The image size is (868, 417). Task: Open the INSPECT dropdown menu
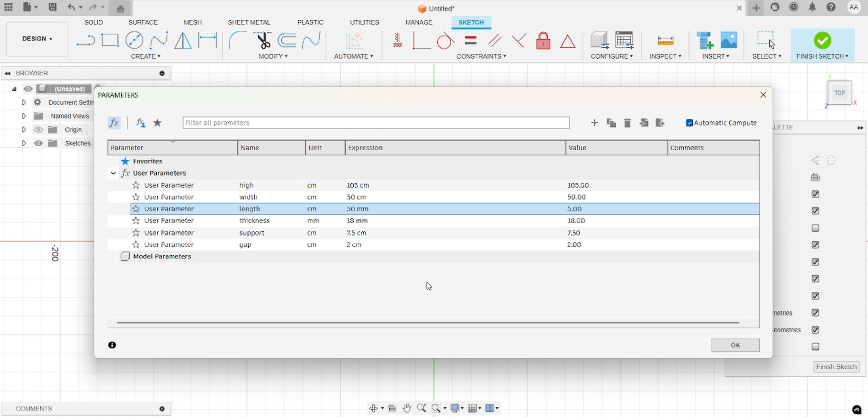tap(665, 56)
